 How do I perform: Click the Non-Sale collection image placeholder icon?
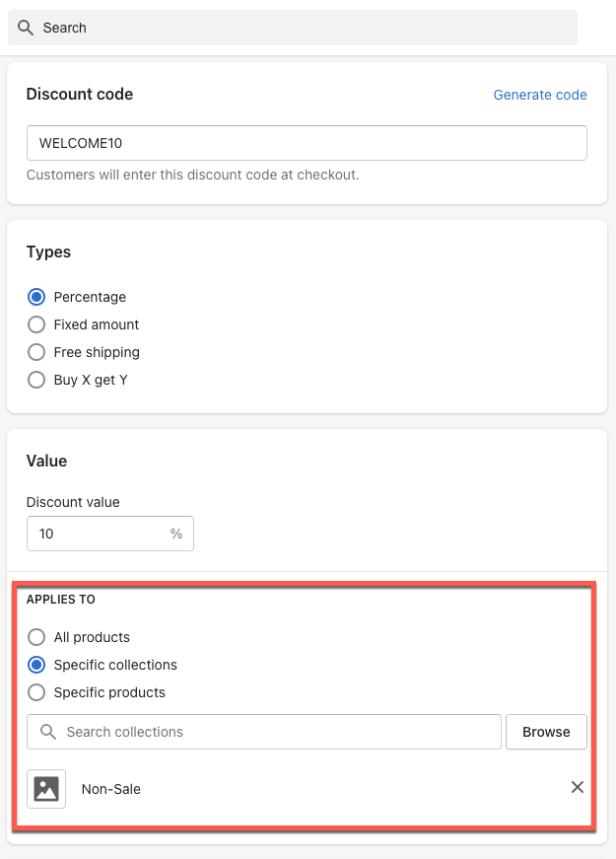tap(46, 789)
